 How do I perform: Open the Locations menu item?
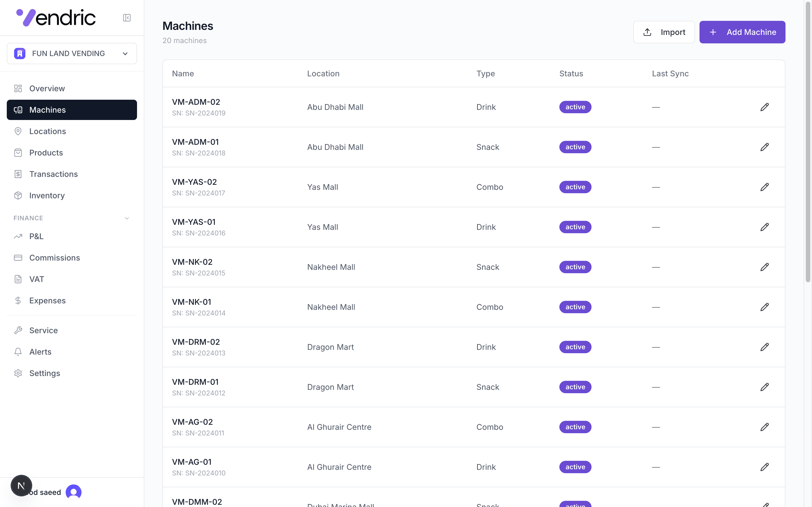48,132
